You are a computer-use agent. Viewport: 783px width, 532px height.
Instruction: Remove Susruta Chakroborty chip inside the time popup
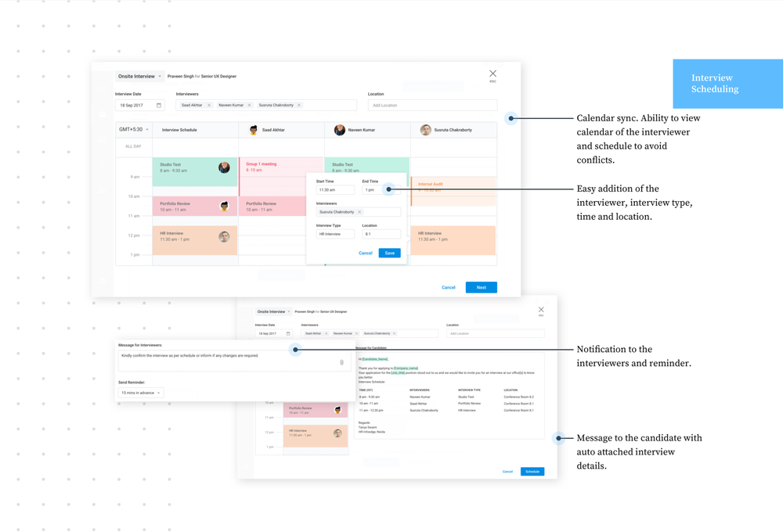[359, 212]
